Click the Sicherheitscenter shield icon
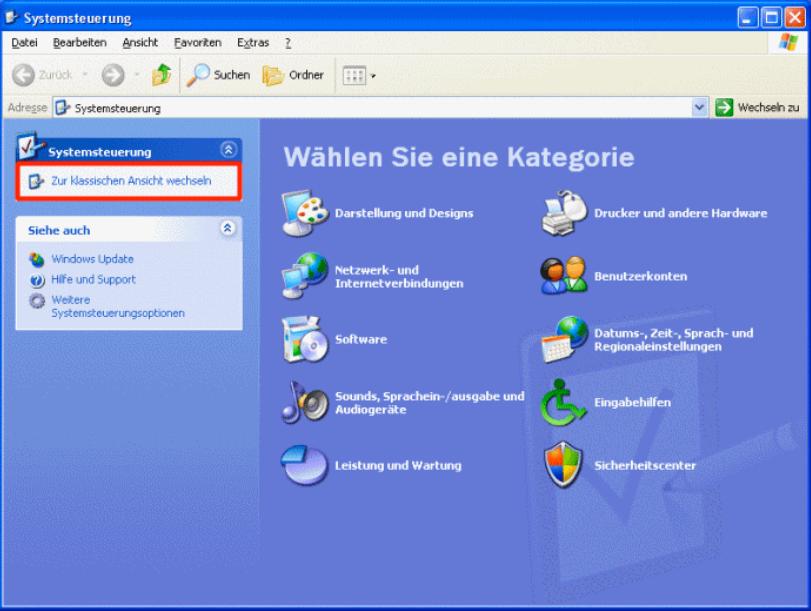This screenshot has height=611, width=811. tap(563, 465)
